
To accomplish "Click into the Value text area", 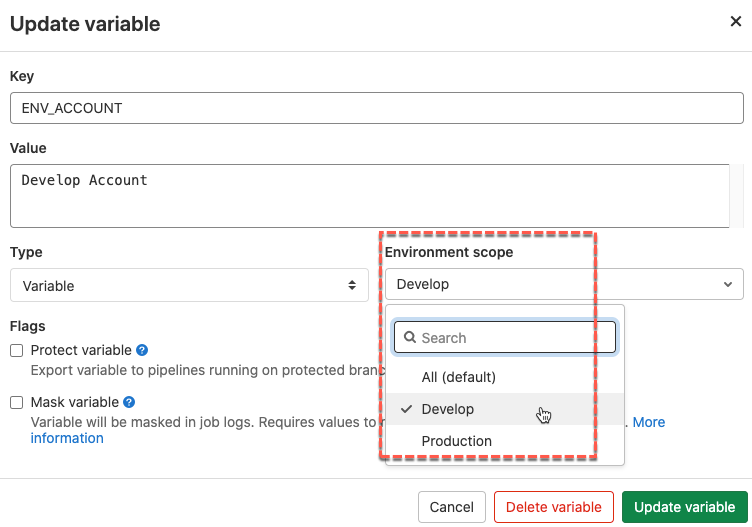I will tap(370, 196).
